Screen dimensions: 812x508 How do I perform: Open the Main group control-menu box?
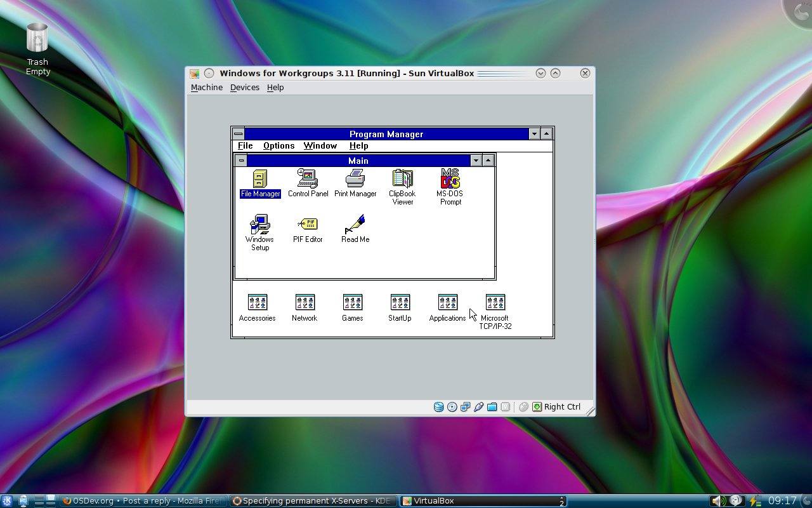coord(241,161)
